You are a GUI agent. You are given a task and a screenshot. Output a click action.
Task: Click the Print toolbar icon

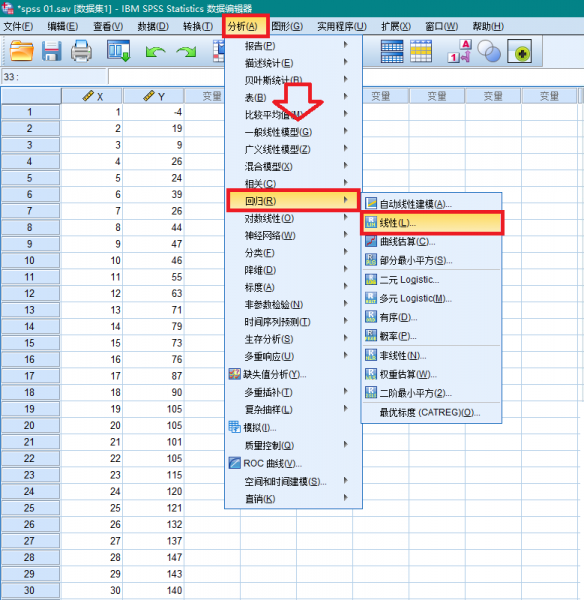coord(81,51)
